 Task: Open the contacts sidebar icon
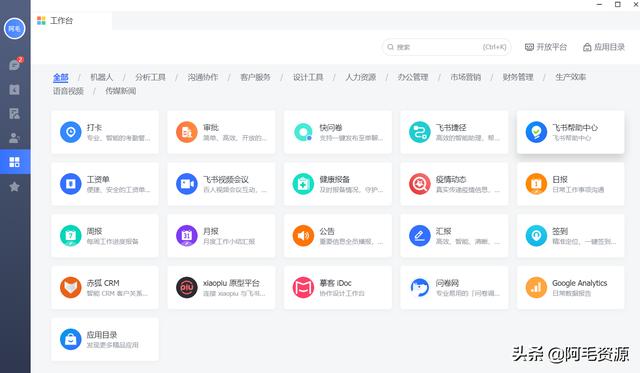tap(15, 138)
